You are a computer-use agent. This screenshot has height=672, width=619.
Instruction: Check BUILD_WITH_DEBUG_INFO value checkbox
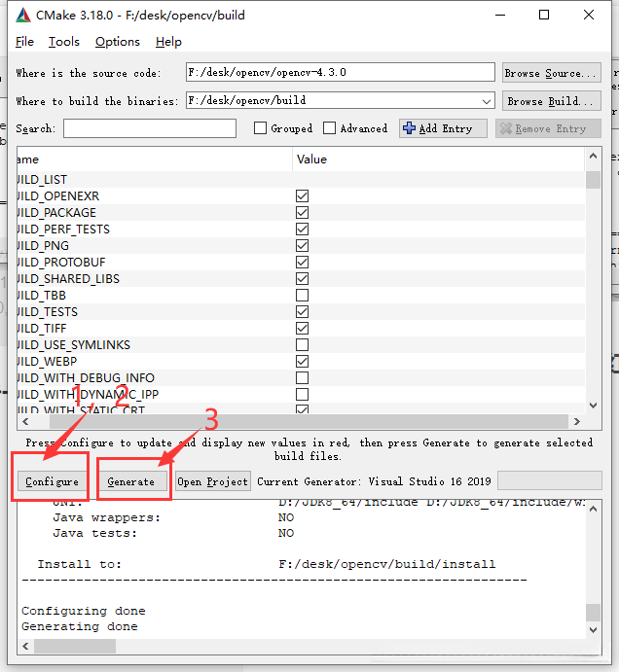pyautogui.click(x=302, y=377)
